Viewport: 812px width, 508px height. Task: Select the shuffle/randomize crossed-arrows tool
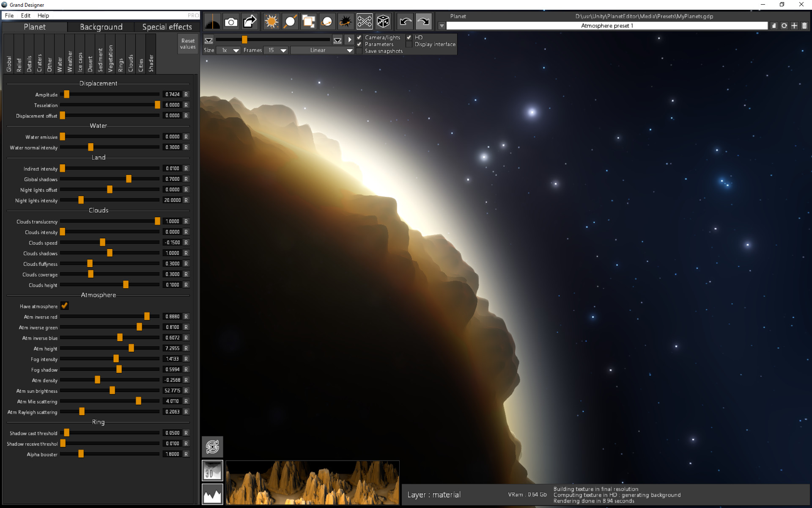pos(365,21)
